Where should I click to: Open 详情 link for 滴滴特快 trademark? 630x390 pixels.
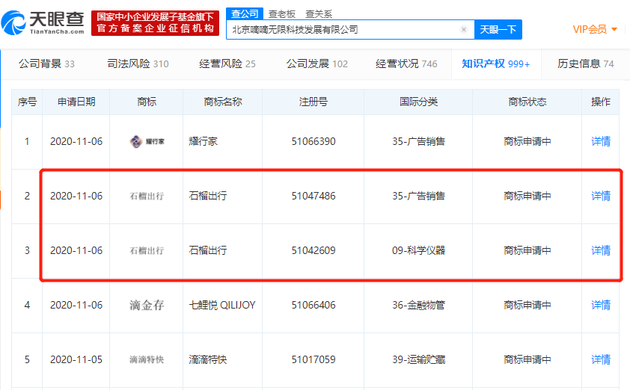(601, 359)
